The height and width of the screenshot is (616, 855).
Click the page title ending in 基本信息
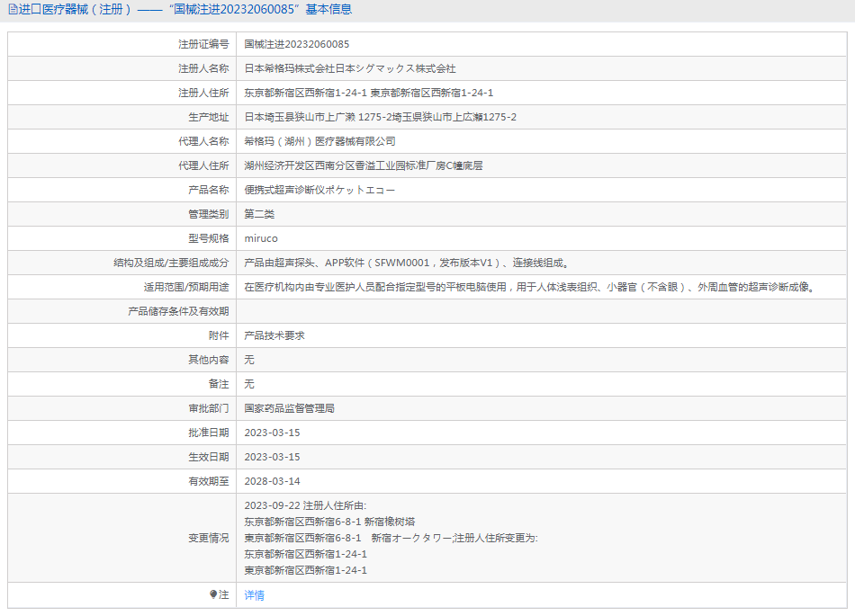point(185,9)
